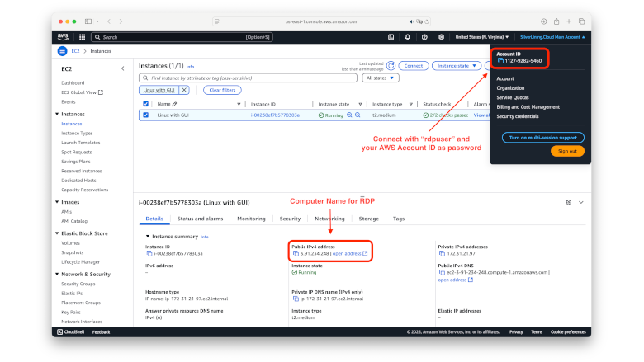
Task: Zoom in on the Running instance state
Action: (x=349, y=115)
